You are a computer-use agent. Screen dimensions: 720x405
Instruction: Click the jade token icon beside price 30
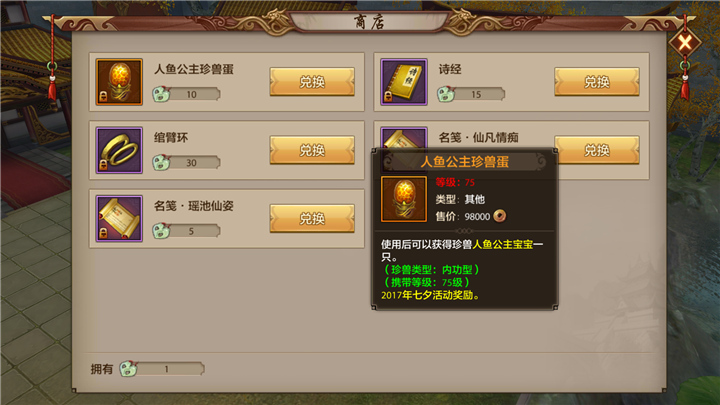161,163
